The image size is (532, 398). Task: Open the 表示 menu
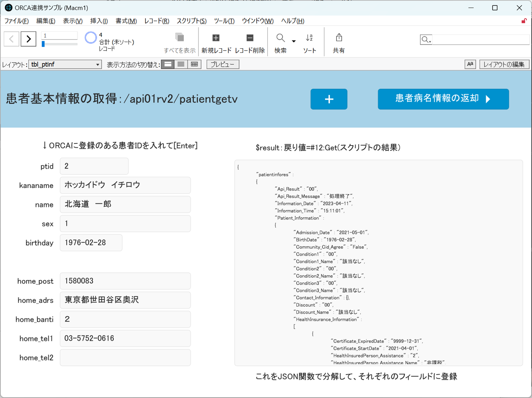[x=73, y=21]
